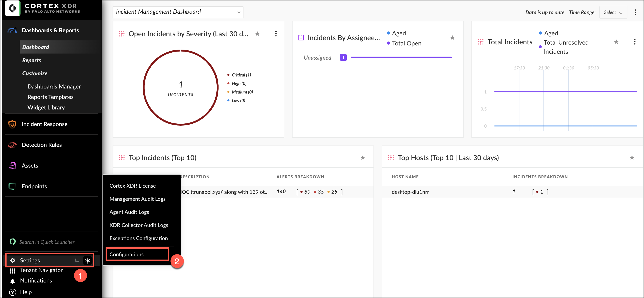The height and width of the screenshot is (298, 644).
Task: Click the Cortex XDR logo icon
Action: coord(12,8)
